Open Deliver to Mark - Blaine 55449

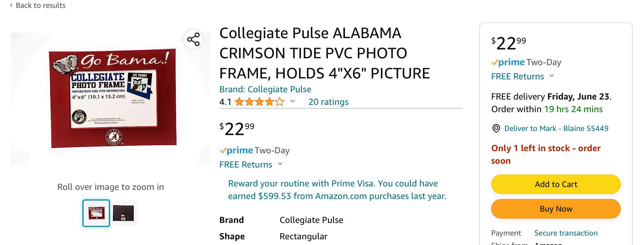[556, 128]
